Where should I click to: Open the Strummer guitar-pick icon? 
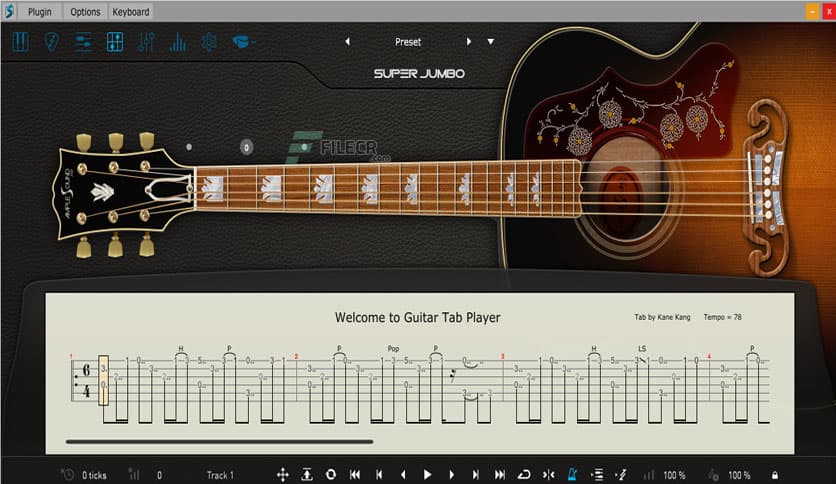(51, 42)
